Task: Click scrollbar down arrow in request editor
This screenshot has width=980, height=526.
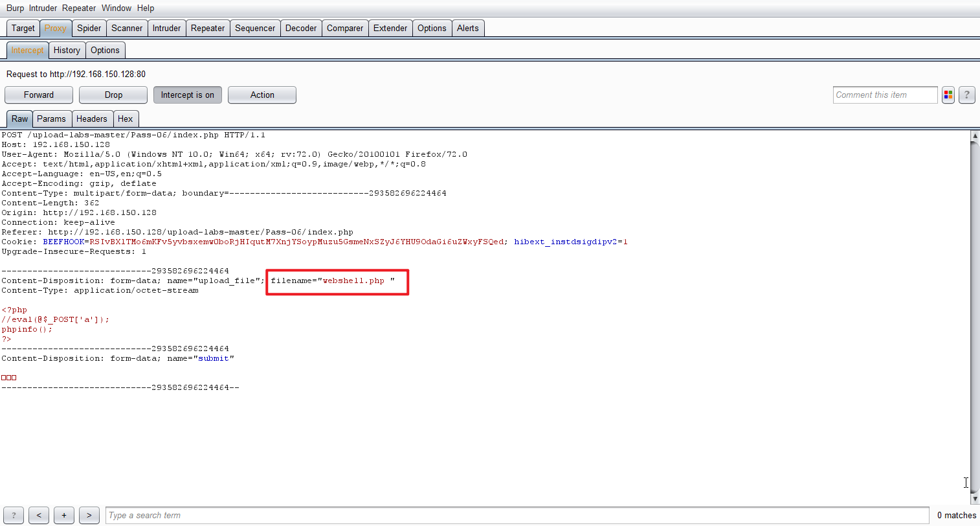Action: pyautogui.click(x=975, y=499)
